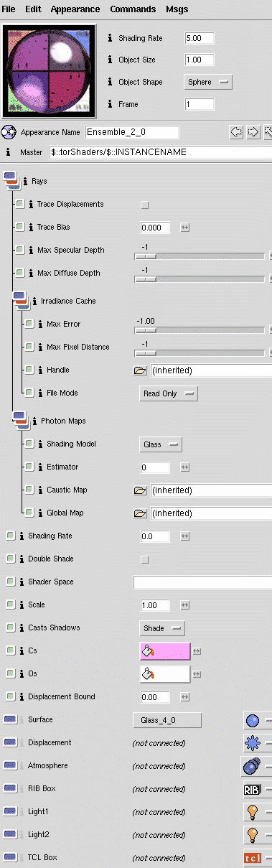
Task: Click the Displacement shader icon
Action: pyautogui.click(x=252, y=743)
